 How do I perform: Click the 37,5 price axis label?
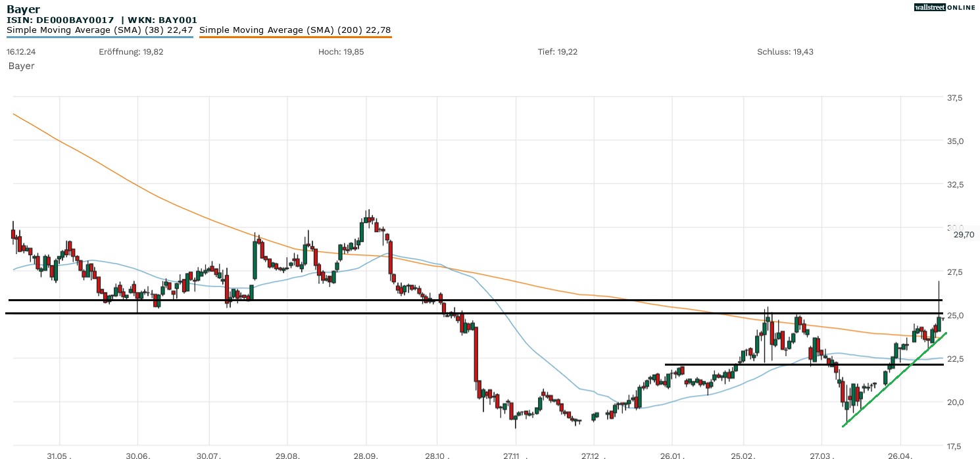point(953,97)
